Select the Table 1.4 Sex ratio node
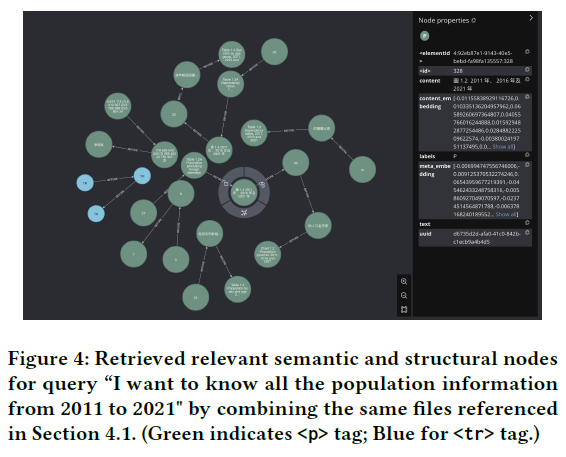The width and height of the screenshot is (566, 457). [232, 55]
